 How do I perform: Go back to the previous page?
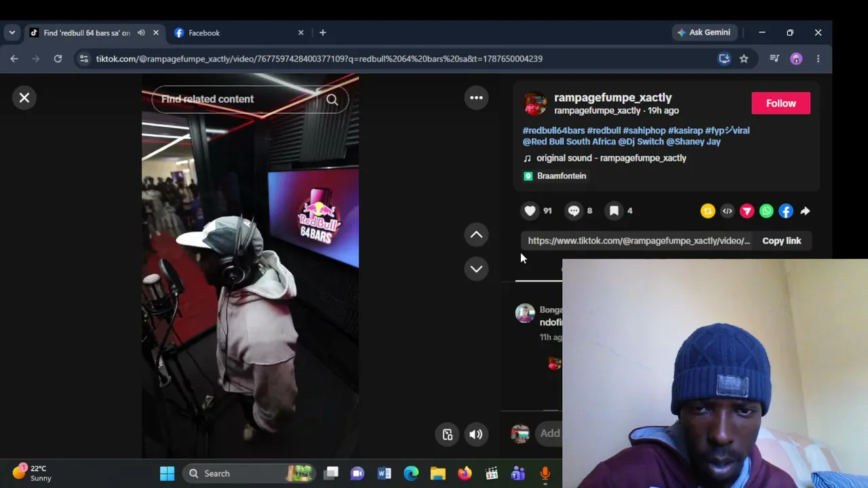14,59
